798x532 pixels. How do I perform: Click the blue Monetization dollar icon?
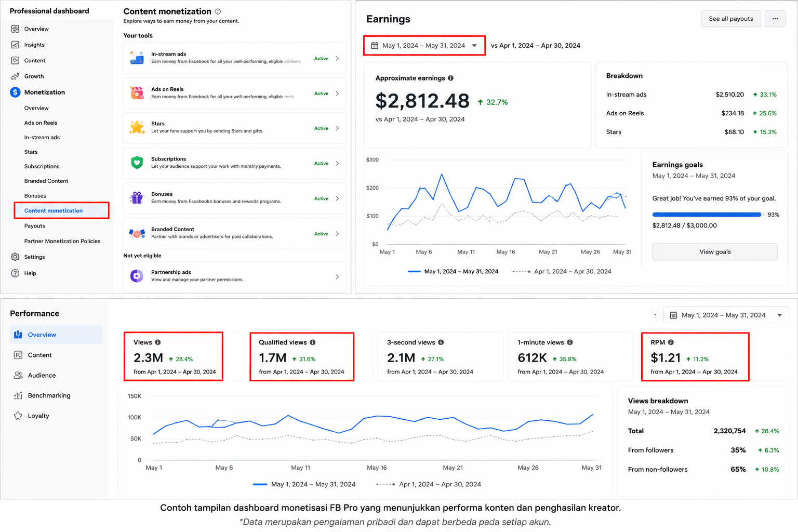tap(15, 92)
